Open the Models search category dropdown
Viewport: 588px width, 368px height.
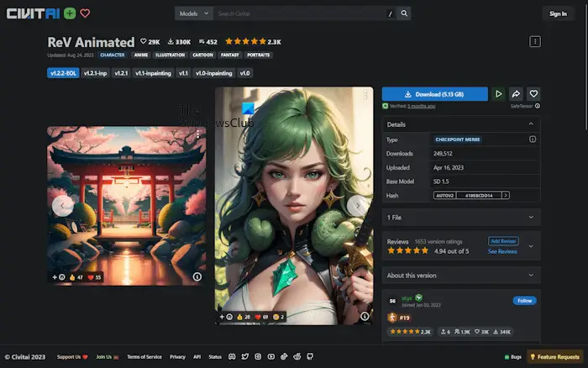(194, 13)
